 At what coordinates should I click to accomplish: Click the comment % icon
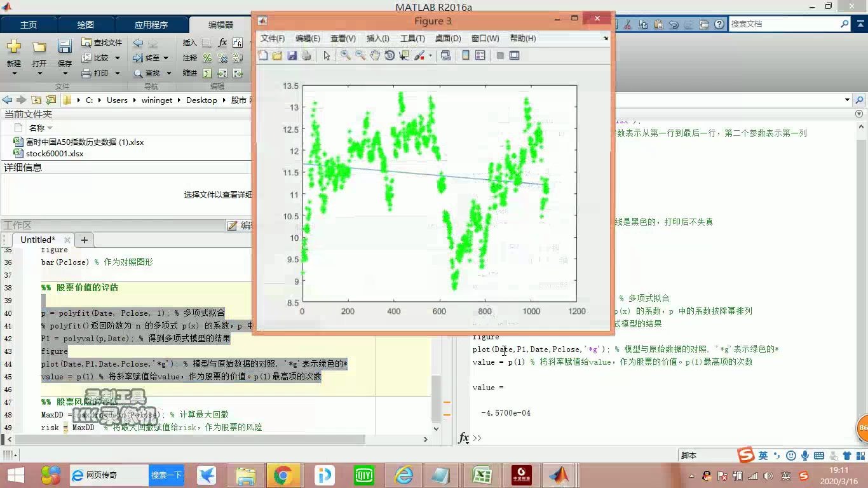207,58
